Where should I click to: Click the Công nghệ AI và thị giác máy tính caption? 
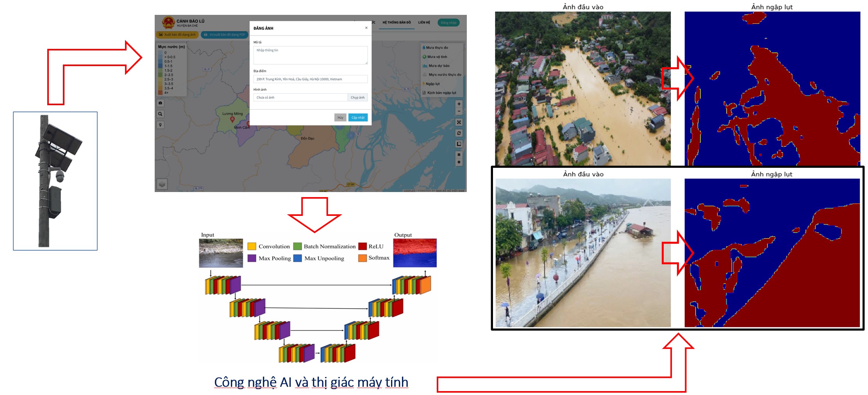pos(311,382)
